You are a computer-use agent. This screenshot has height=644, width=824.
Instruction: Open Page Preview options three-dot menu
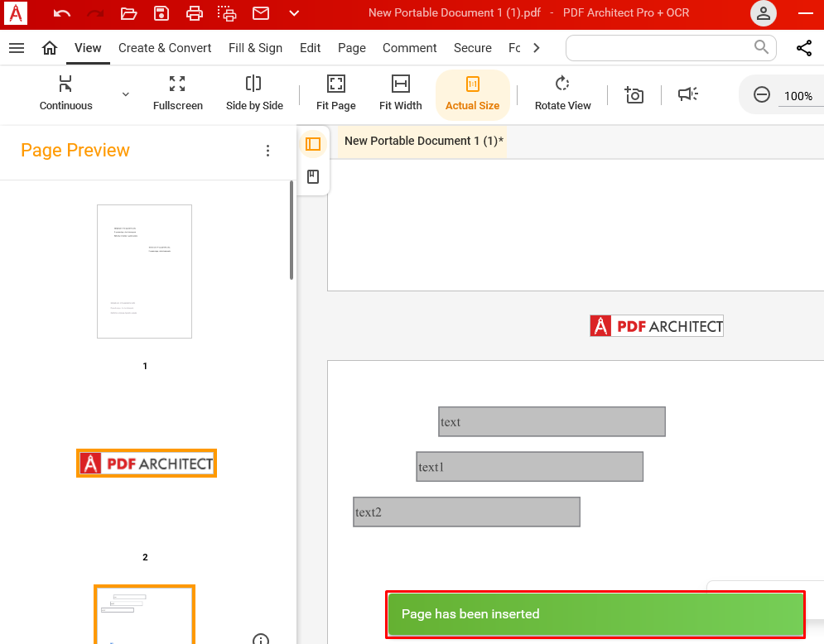click(x=268, y=151)
